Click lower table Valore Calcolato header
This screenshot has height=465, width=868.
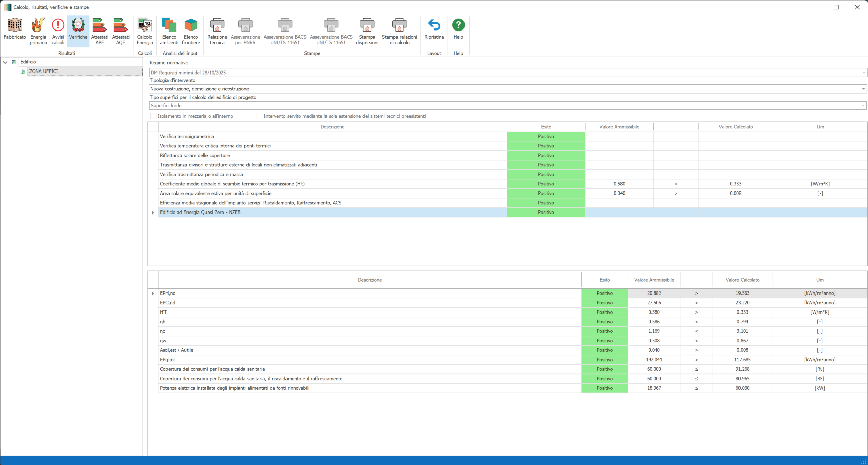tap(743, 280)
